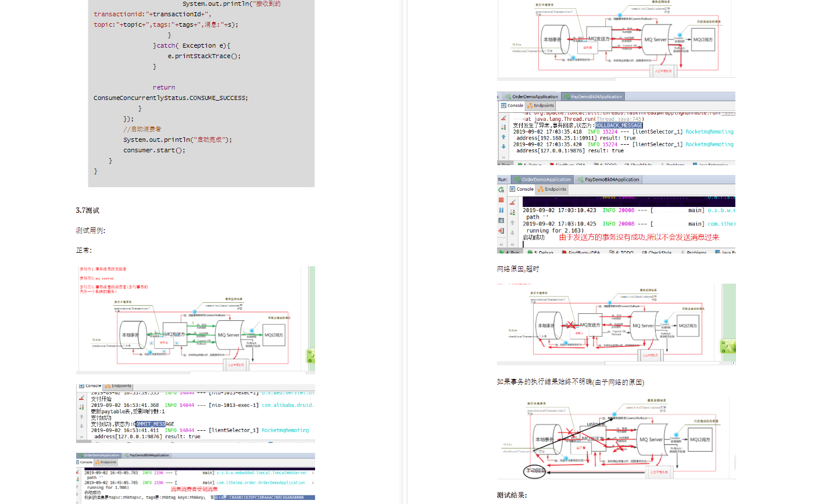Click scroll-to-end icon beside 支付开始 console
This screenshot has height=504, width=815.
[x=81, y=407]
